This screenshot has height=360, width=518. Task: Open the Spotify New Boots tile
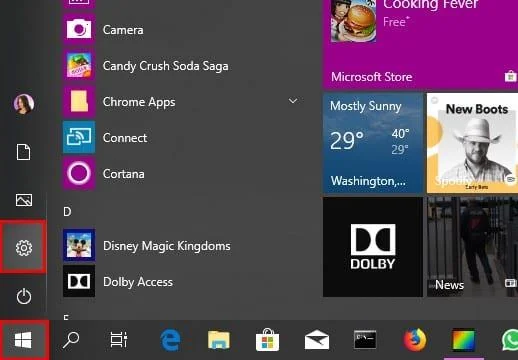pos(472,143)
